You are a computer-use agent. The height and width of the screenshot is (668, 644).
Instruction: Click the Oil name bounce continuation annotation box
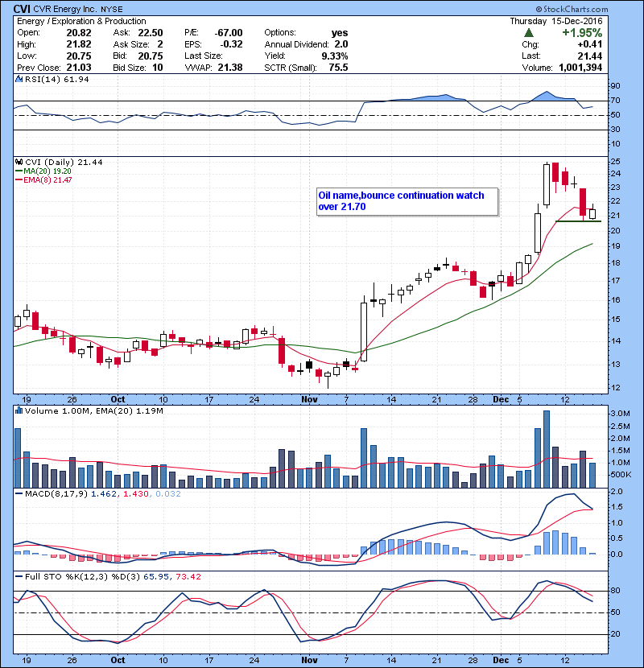tap(407, 201)
